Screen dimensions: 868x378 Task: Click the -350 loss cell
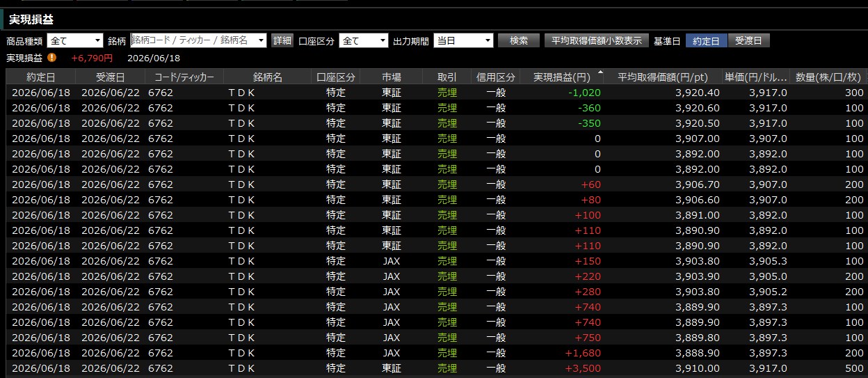pyautogui.click(x=589, y=123)
